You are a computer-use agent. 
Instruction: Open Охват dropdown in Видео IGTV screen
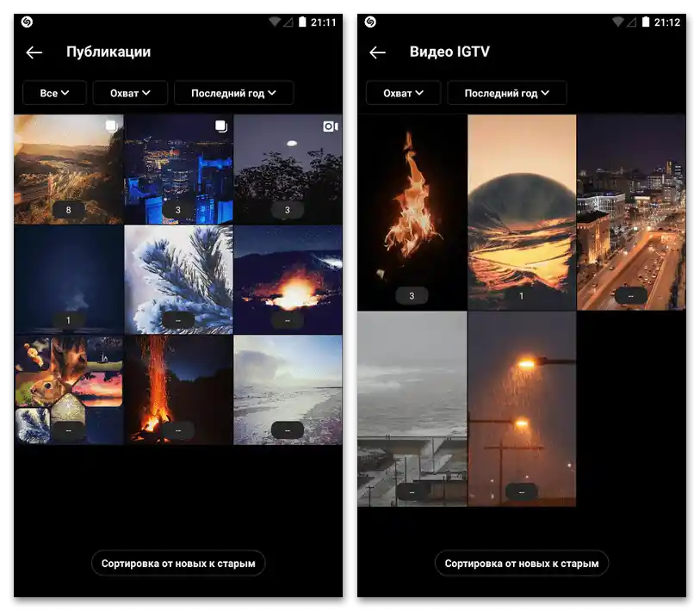click(404, 93)
